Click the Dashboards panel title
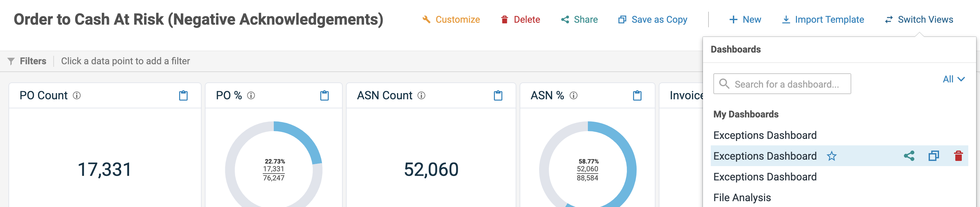This screenshot has height=207, width=980. [x=735, y=49]
